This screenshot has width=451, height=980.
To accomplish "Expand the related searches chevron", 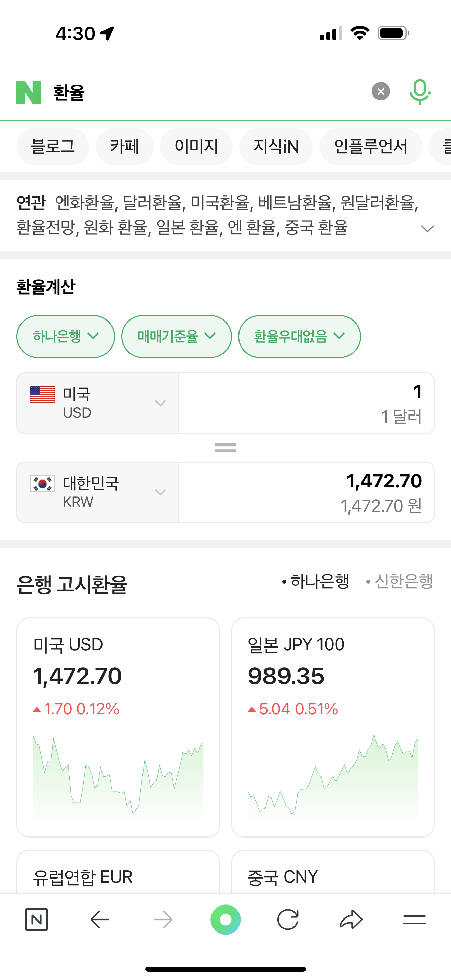I will click(427, 228).
